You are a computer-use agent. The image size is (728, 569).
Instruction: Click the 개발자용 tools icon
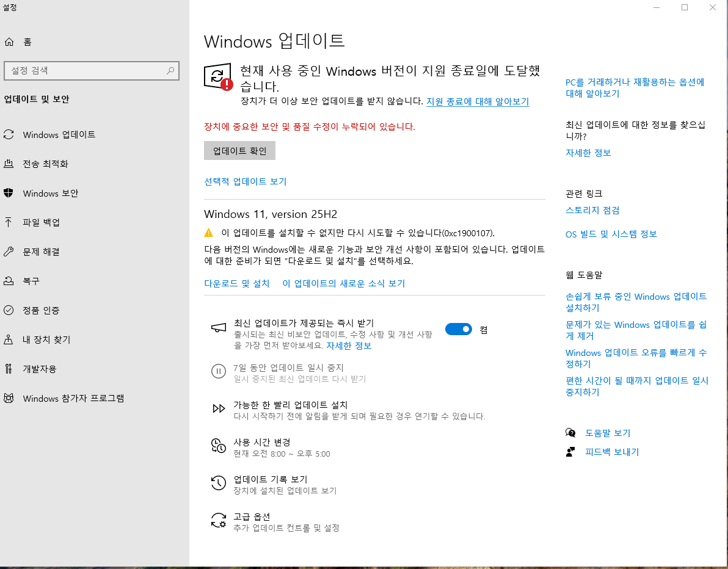tap(9, 369)
